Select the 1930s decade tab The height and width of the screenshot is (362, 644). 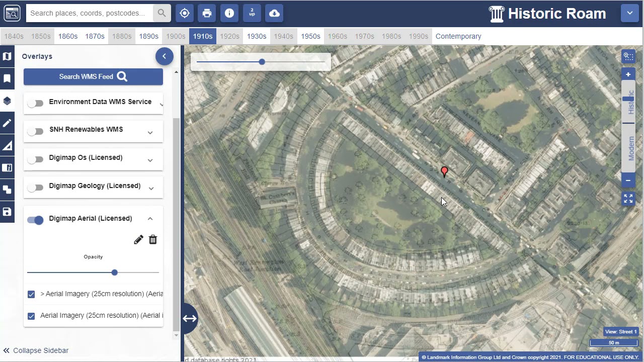(257, 36)
